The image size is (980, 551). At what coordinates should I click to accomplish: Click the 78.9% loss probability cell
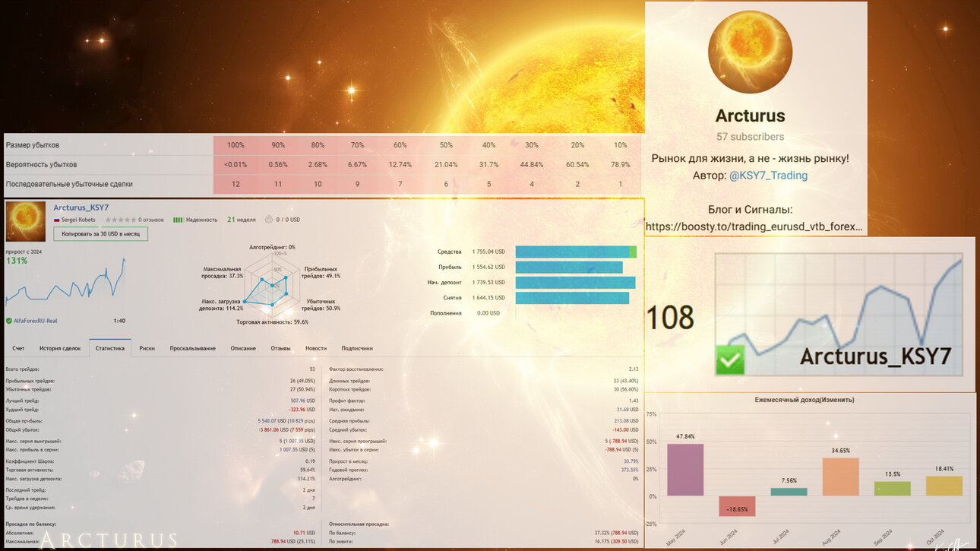(621, 164)
